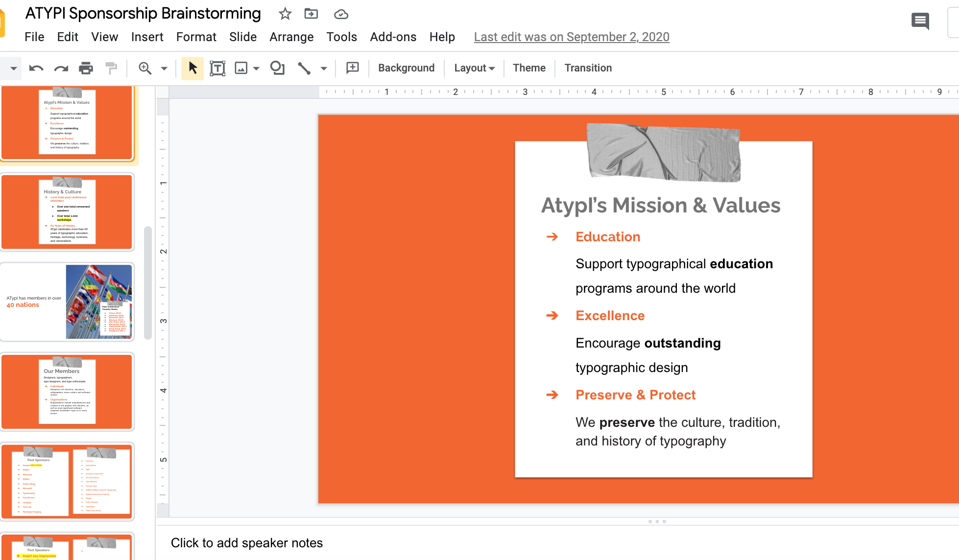Star this presentation
Image resolution: width=959 pixels, height=560 pixels.
click(x=285, y=14)
